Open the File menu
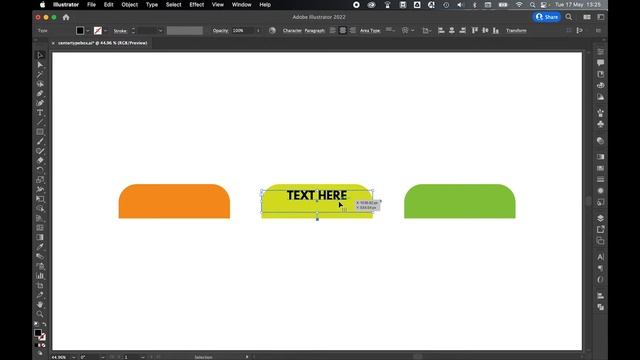Viewport: 640px width, 360px height. [x=91, y=5]
